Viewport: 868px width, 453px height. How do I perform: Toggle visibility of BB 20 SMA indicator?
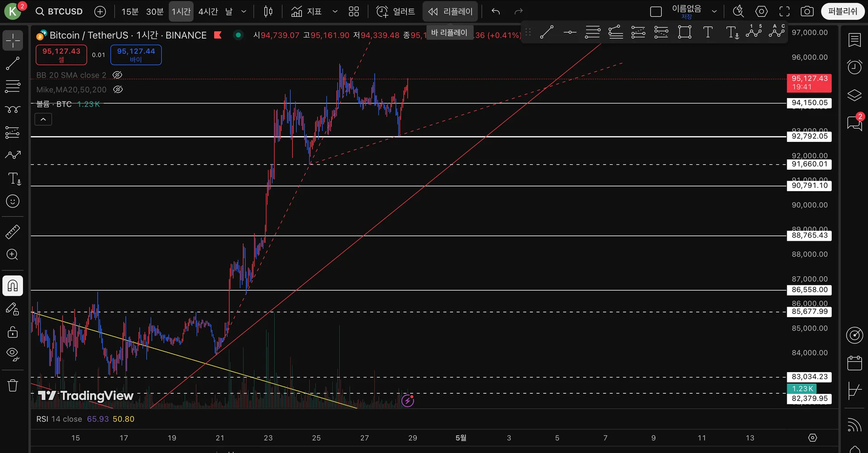(117, 75)
